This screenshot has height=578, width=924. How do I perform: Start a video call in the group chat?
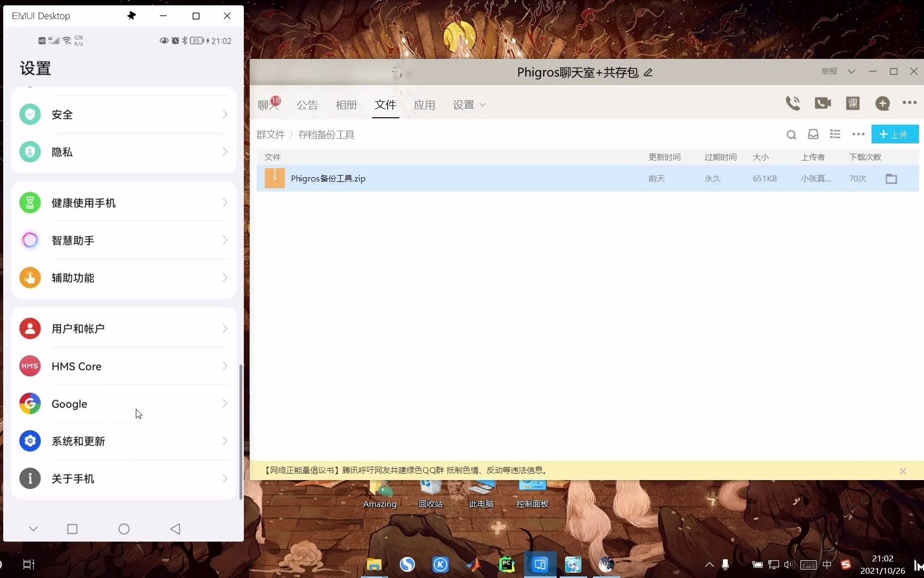822,103
